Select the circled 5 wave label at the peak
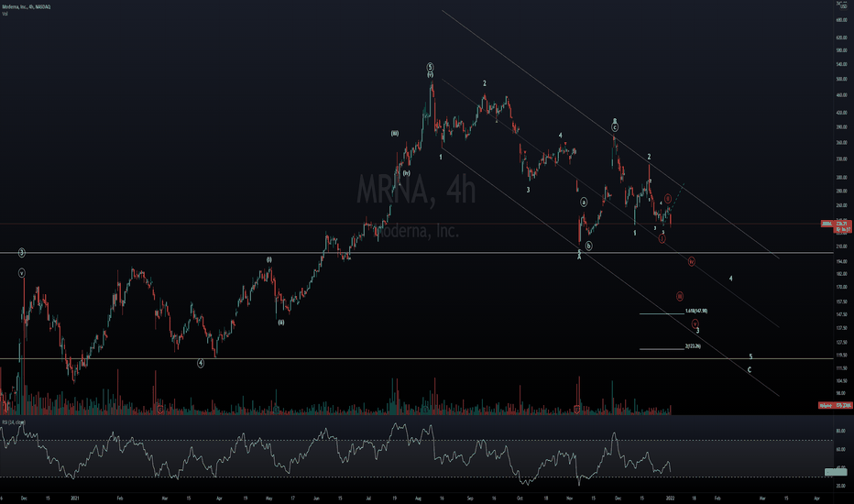This screenshot has width=854, height=504. pos(430,67)
